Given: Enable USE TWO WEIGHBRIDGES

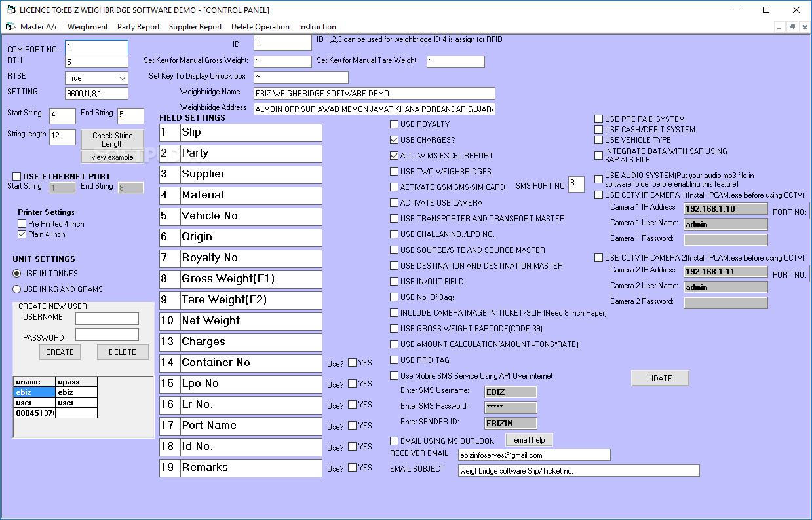Looking at the screenshot, I should pyautogui.click(x=395, y=172).
